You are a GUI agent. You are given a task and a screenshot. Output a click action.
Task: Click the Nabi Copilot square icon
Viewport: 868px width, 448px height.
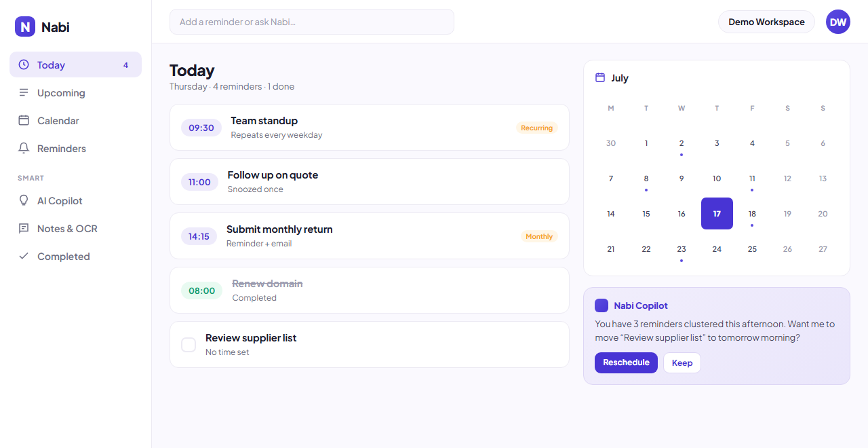click(x=601, y=305)
